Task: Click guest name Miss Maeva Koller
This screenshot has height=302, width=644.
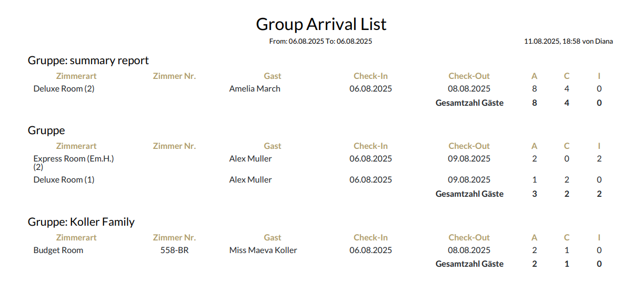Action: click(x=263, y=250)
